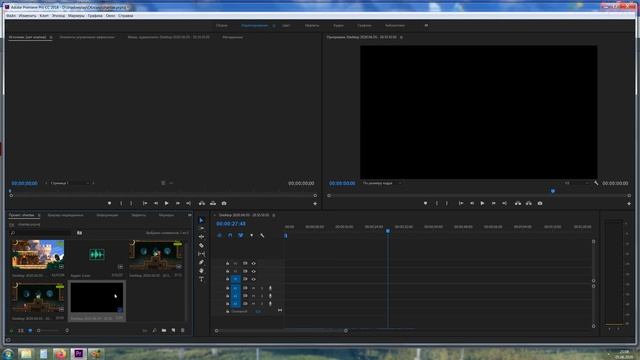Go to In point in Program monitor
The image size is (640, 360).
[461, 203]
